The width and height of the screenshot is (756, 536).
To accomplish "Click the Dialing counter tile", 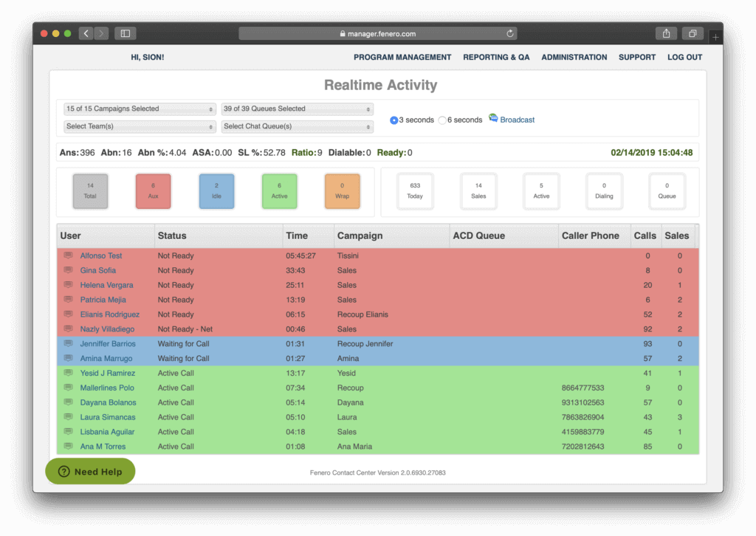I will point(604,190).
